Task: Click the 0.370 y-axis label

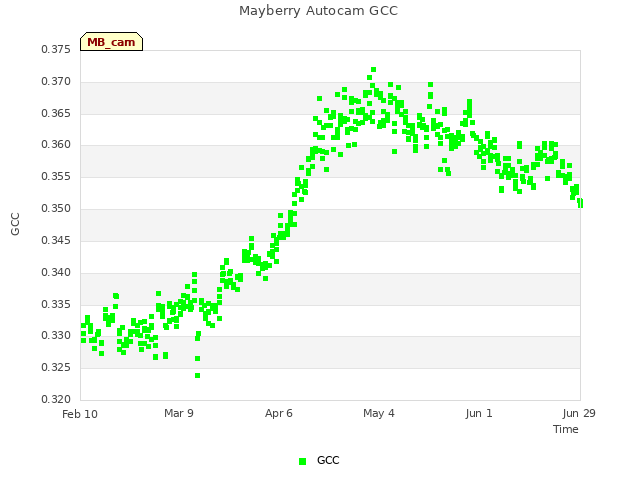Action: click(x=56, y=82)
